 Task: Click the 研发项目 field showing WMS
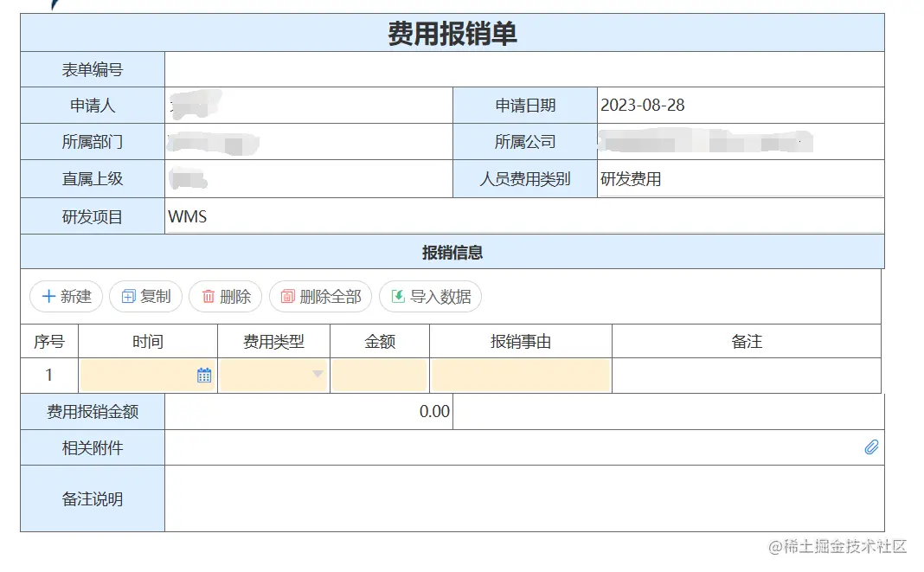point(524,216)
